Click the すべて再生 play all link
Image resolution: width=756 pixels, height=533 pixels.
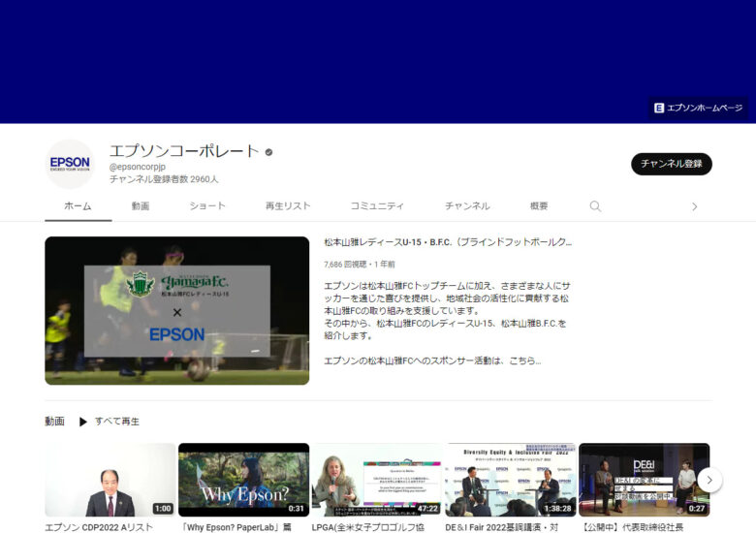click(117, 422)
